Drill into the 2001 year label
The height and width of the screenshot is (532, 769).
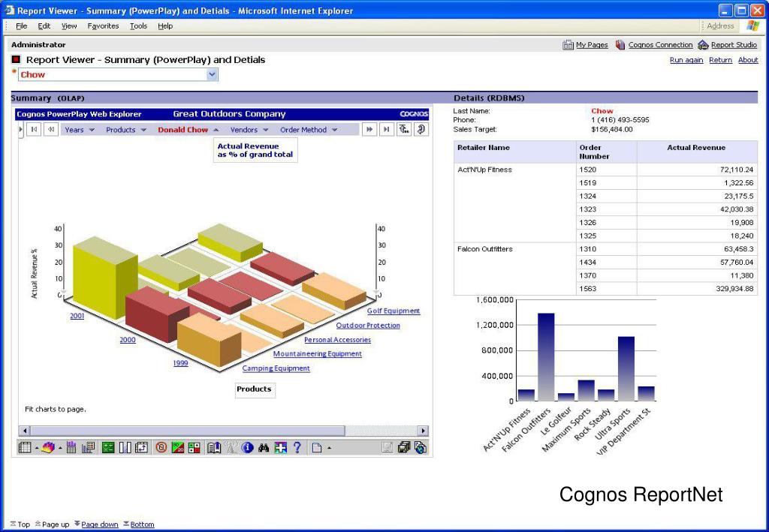tap(77, 315)
